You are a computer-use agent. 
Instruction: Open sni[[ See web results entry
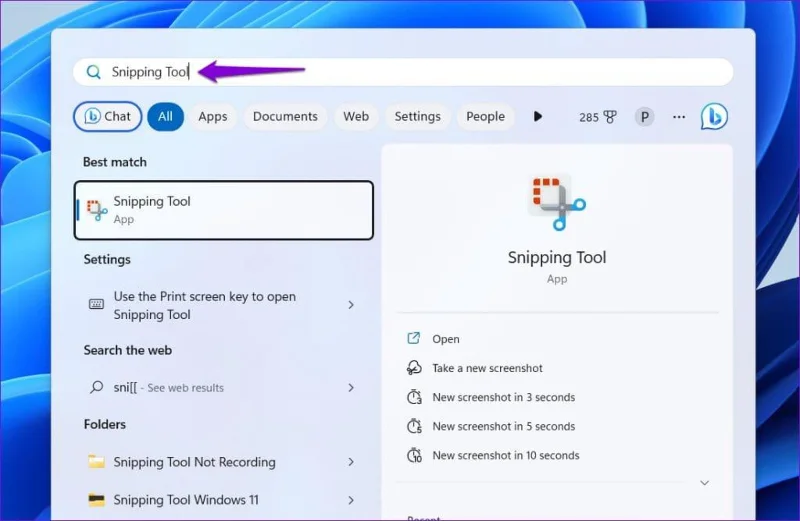224,388
